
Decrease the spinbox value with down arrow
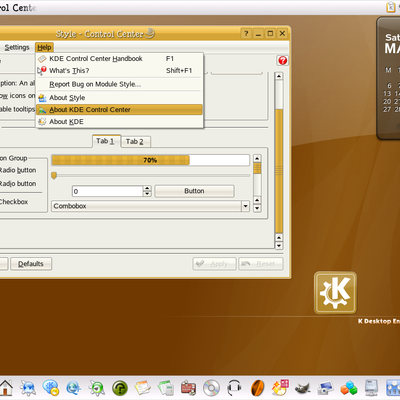coord(147,194)
